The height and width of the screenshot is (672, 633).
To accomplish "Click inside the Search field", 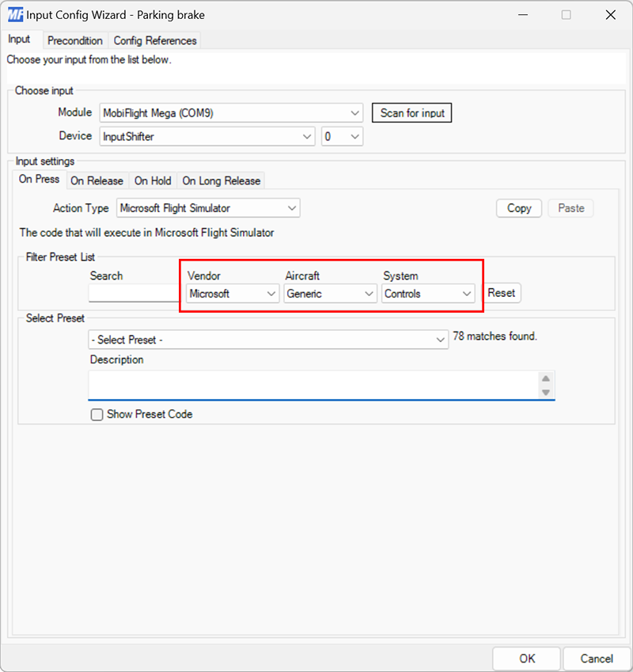I will pos(135,294).
